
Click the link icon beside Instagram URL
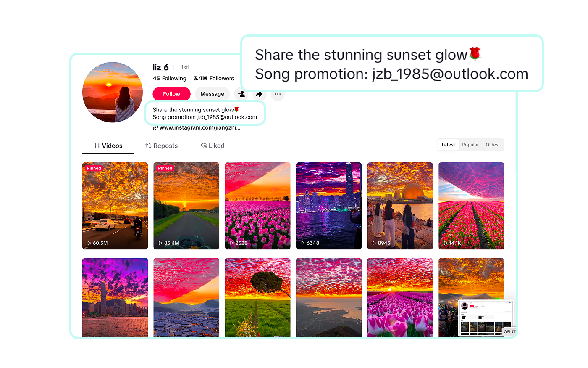click(x=155, y=128)
